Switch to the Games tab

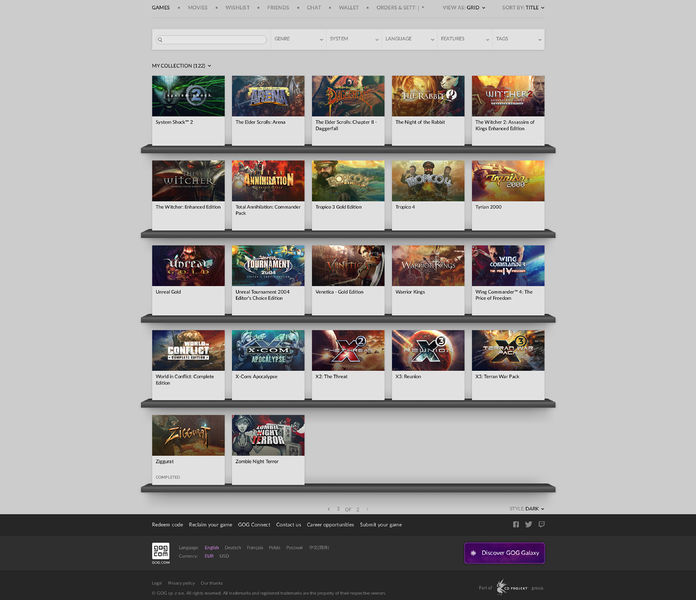coord(161,8)
